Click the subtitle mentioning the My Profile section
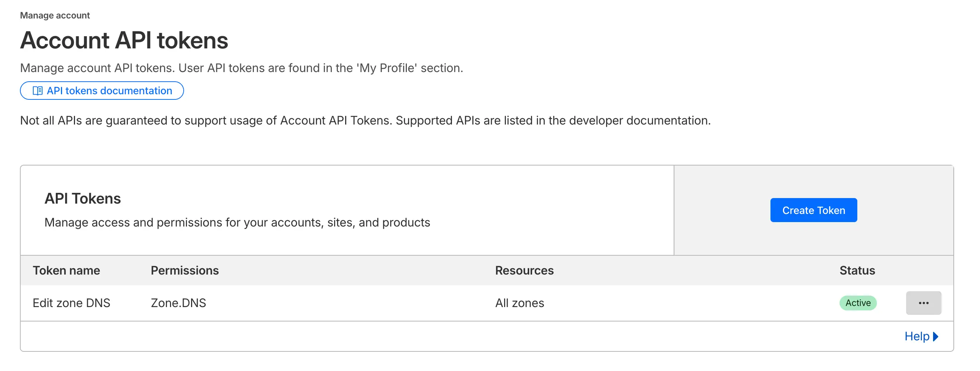 [241, 68]
